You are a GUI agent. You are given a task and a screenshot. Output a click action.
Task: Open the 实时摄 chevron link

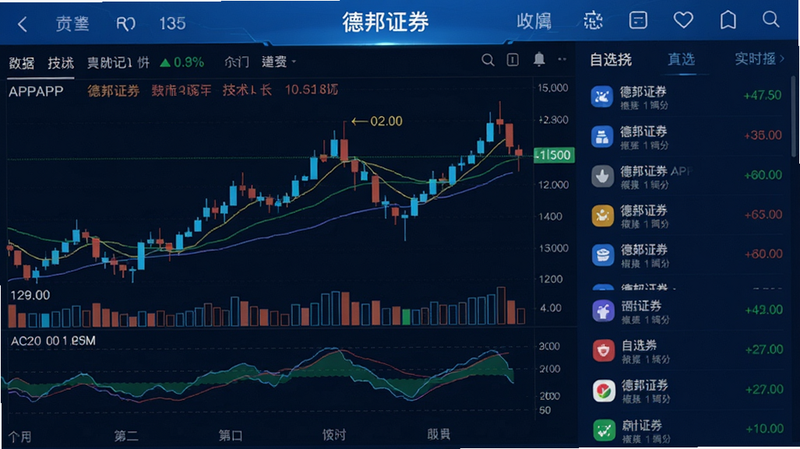point(759,59)
